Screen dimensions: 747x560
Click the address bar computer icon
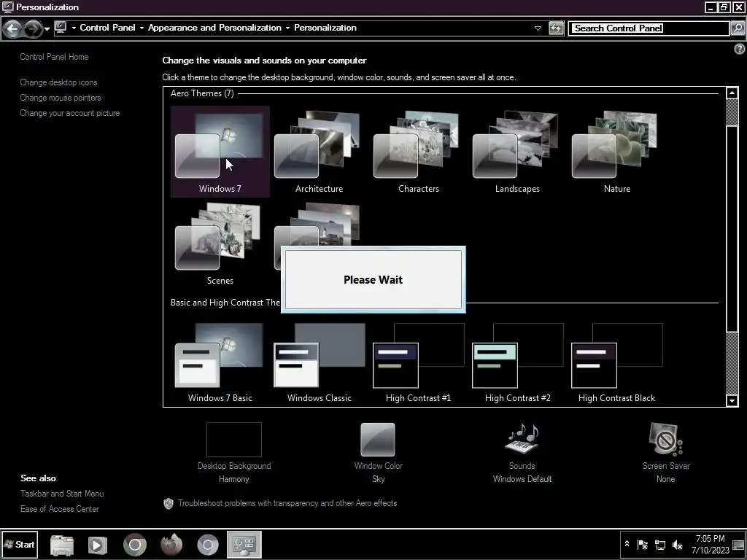pos(61,28)
